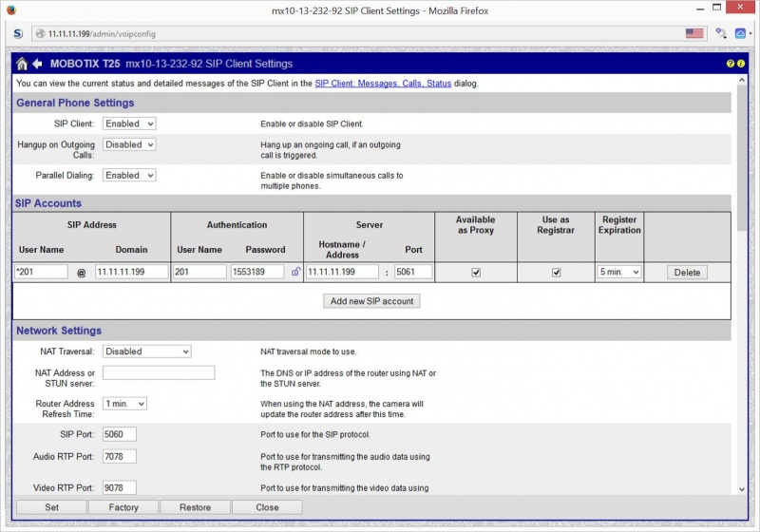Click the Add new SIP account button
Image resolution: width=760 pixels, height=532 pixels.
pyautogui.click(x=371, y=301)
